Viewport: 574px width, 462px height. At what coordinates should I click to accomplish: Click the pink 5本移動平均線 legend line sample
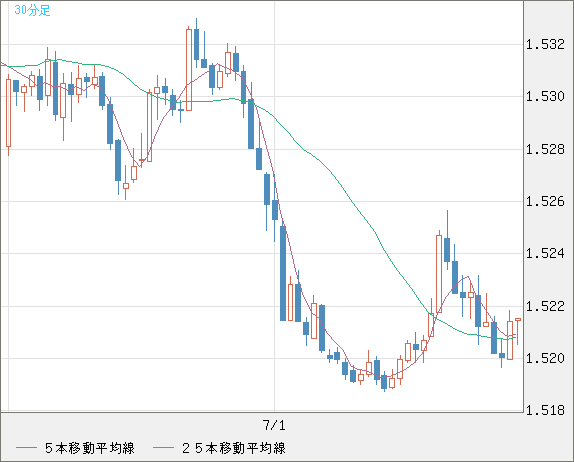click(x=26, y=448)
